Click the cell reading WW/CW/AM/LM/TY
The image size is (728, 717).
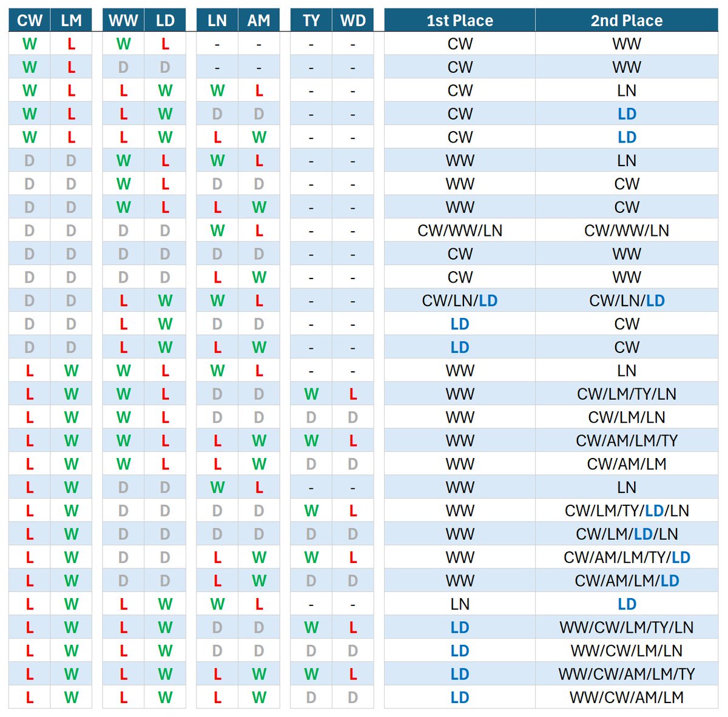627,675
